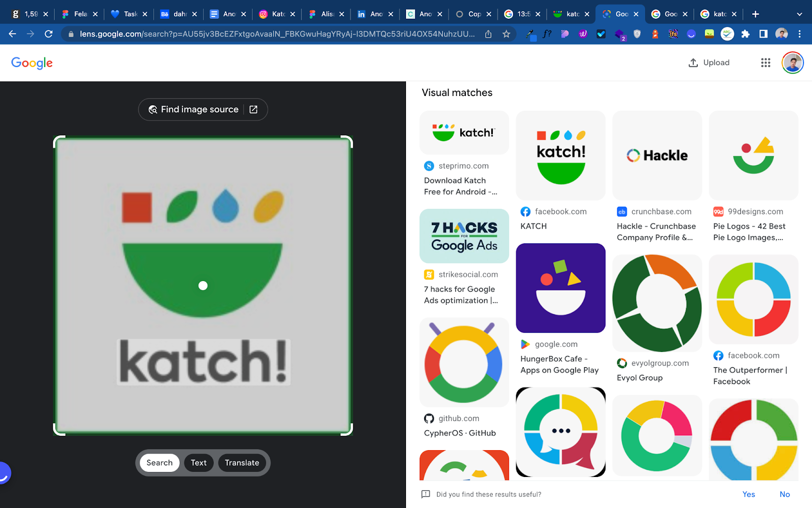812x508 pixels.
Task: Switch to Translate mode
Action: [x=242, y=463]
